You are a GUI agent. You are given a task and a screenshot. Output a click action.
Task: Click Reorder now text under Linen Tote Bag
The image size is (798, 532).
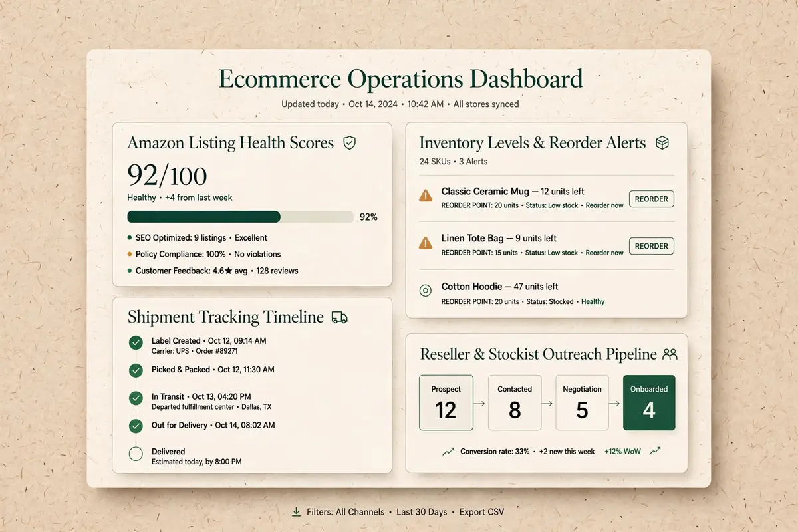tap(604, 253)
